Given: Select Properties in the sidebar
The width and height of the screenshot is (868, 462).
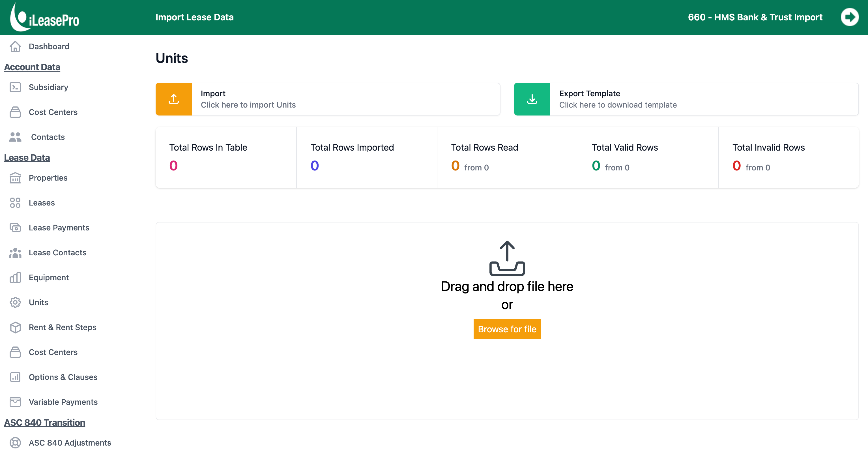Looking at the screenshot, I should (x=48, y=178).
